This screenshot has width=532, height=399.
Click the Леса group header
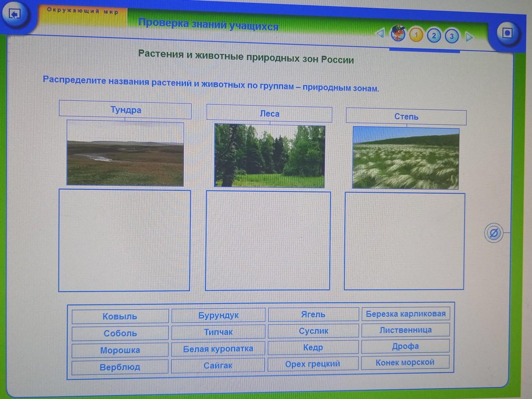pyautogui.click(x=269, y=114)
